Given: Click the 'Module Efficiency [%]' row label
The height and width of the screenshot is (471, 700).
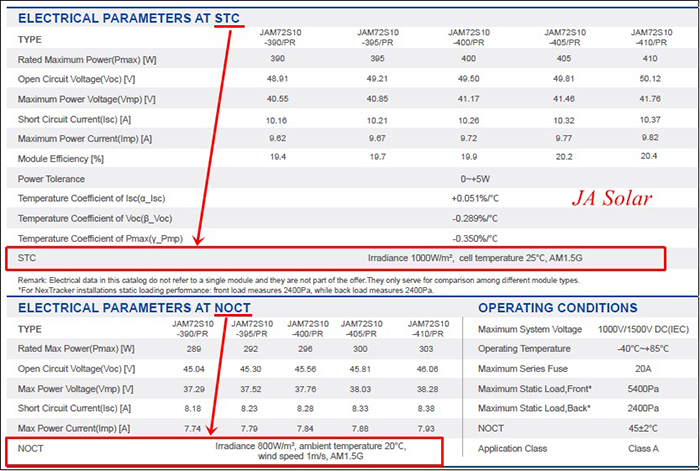Looking at the screenshot, I should (62, 158).
